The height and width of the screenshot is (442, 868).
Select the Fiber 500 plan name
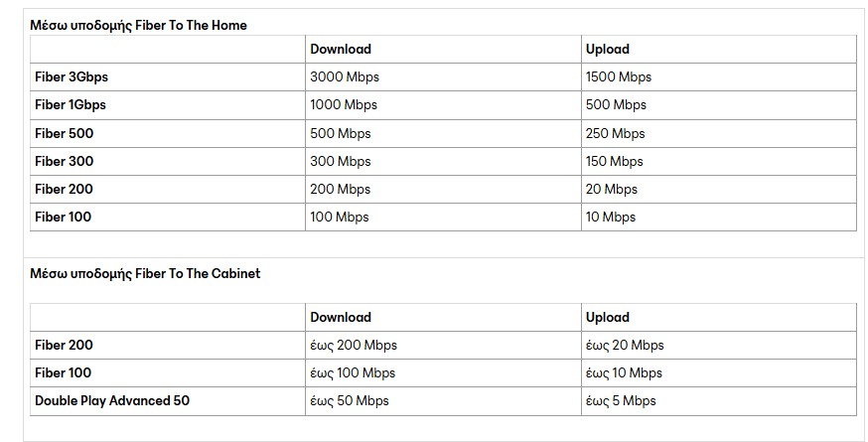(65, 133)
